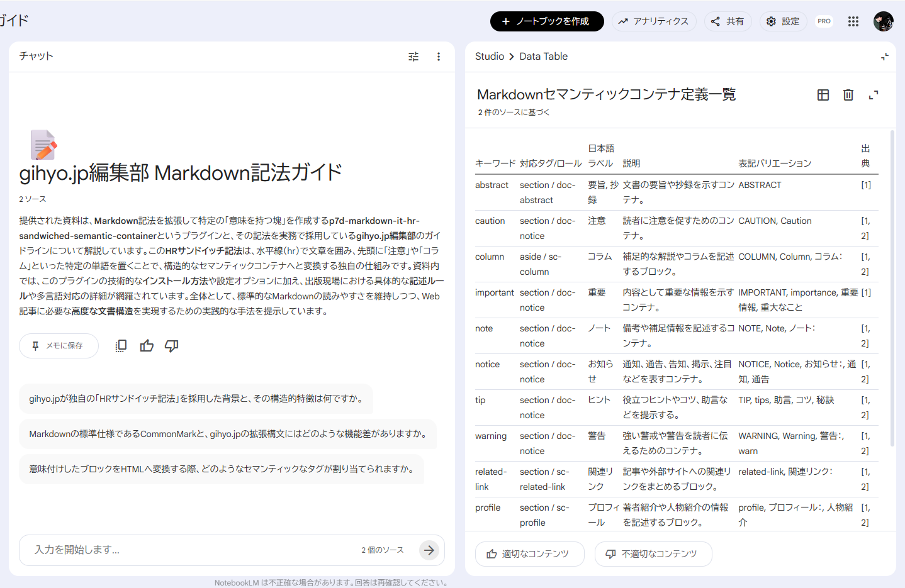Viewport: 905px width, 588px height.
Task: Open the user profile avatar
Action: (883, 21)
